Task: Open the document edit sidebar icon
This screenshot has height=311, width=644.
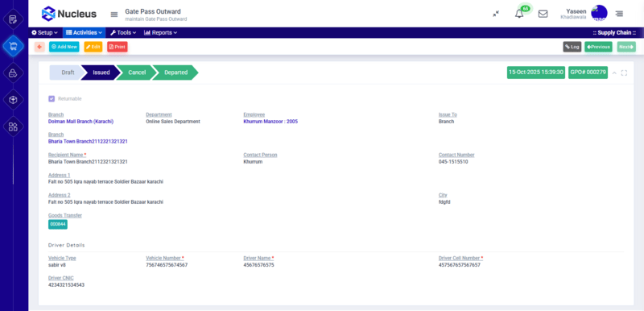Action: [x=13, y=19]
